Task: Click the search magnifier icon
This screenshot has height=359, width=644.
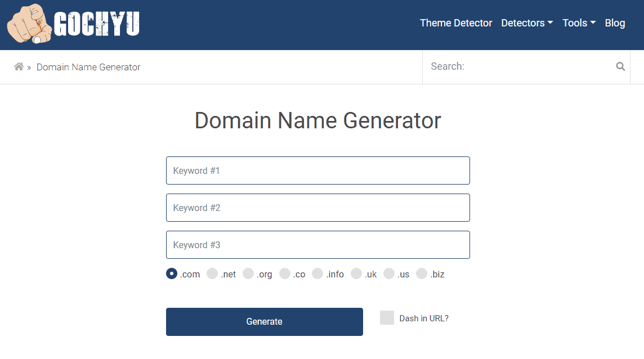Action: click(x=620, y=66)
